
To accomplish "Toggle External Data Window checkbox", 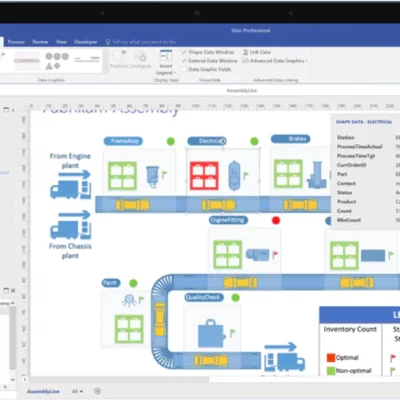I will click(x=184, y=61).
